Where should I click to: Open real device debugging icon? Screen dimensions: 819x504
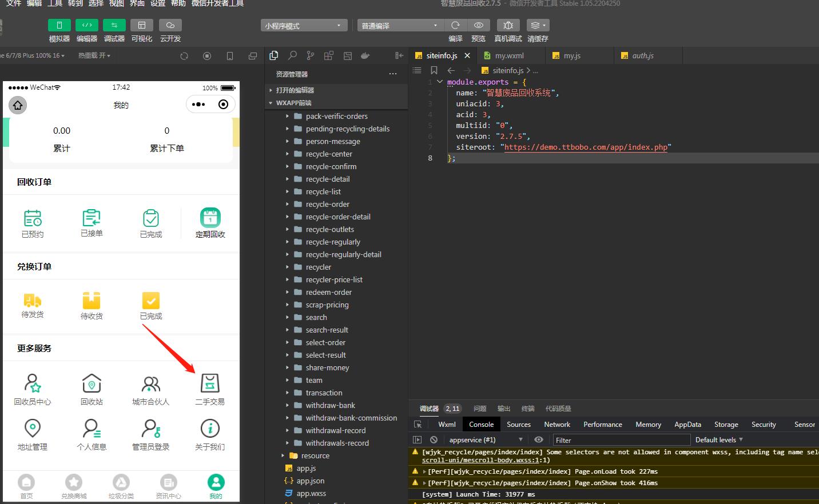pyautogui.click(x=508, y=25)
